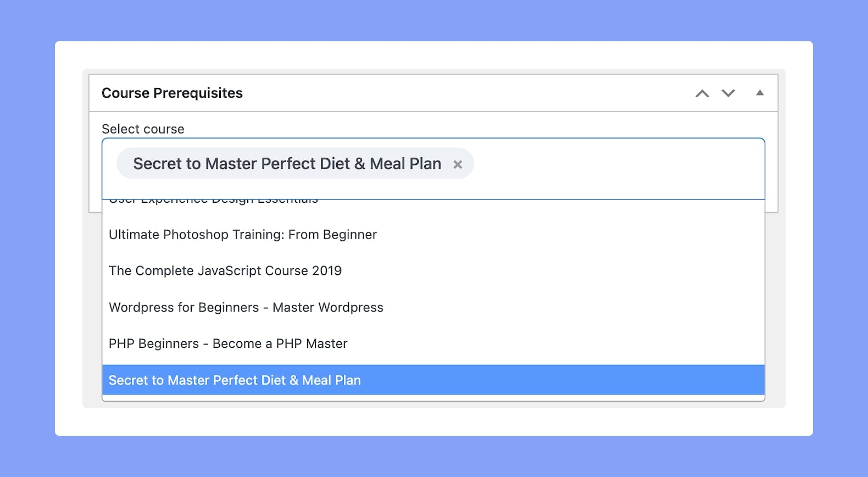Move Course Prerequisites panel up

702,93
